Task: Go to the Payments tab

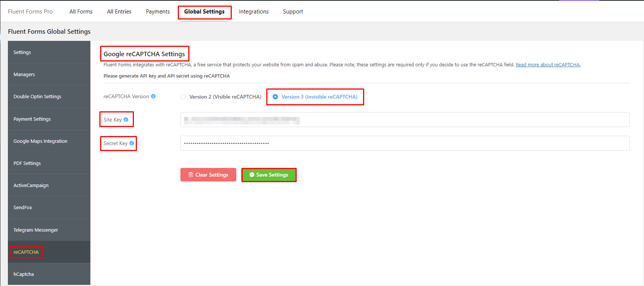Action: point(158,12)
